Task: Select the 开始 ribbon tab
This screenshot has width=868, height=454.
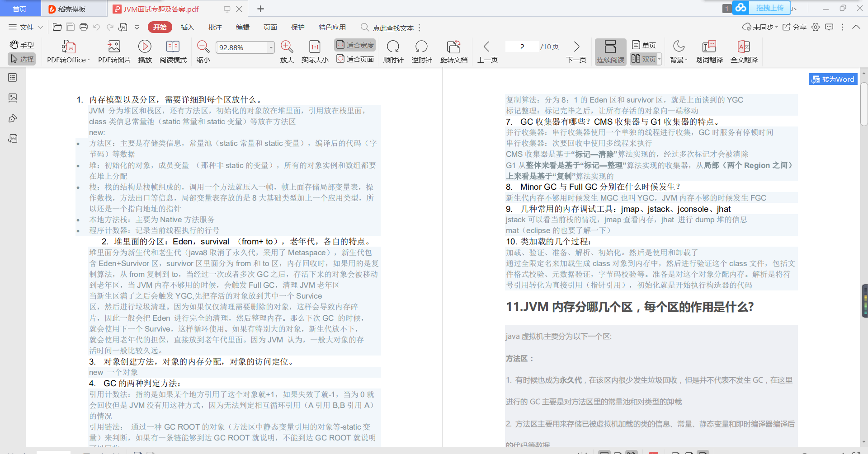Action: tap(160, 27)
